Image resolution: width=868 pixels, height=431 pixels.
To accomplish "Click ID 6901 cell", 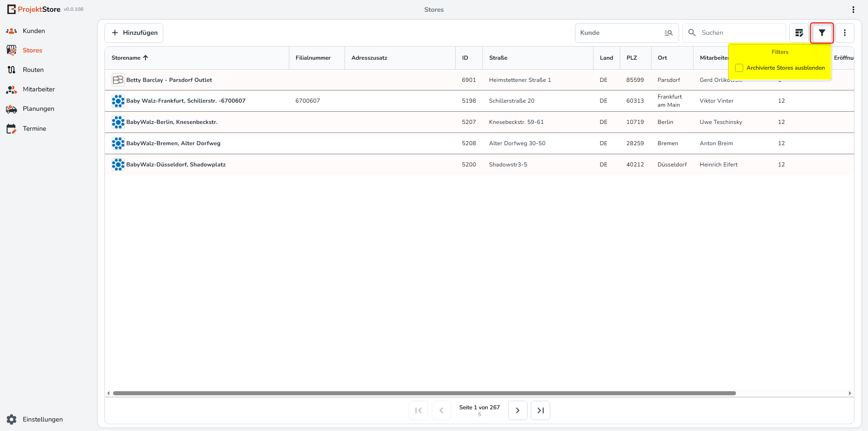I will coord(469,80).
